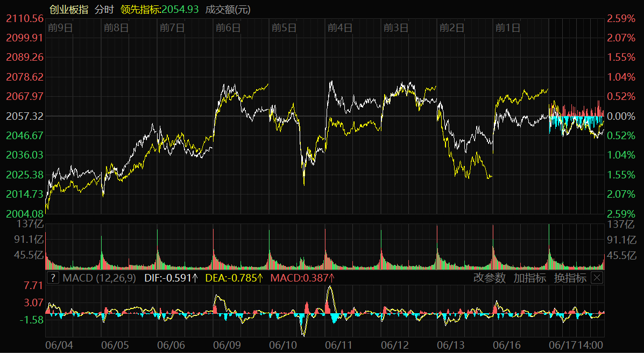This screenshot has height=353, width=644.
Task: Click 换指标 to switch indicator
Action: (x=570, y=278)
